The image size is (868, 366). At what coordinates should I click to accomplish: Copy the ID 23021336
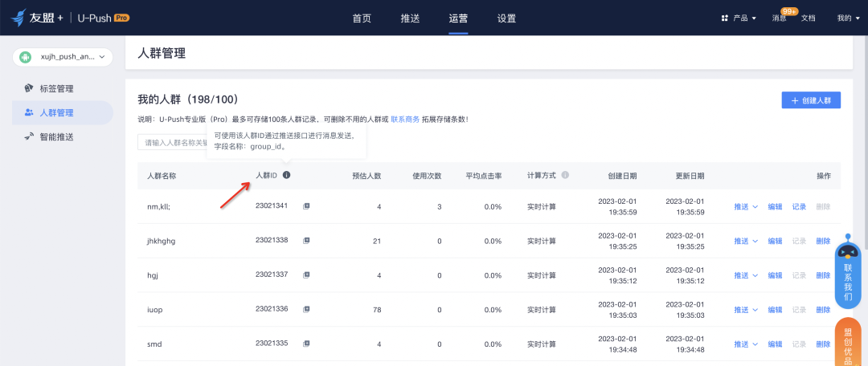click(x=306, y=309)
